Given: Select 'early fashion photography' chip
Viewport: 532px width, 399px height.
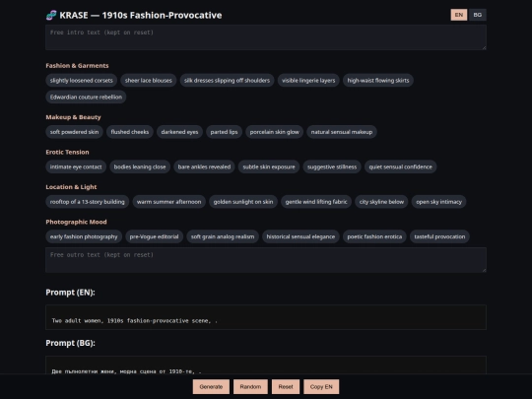Looking at the screenshot, I should pyautogui.click(x=84, y=236).
